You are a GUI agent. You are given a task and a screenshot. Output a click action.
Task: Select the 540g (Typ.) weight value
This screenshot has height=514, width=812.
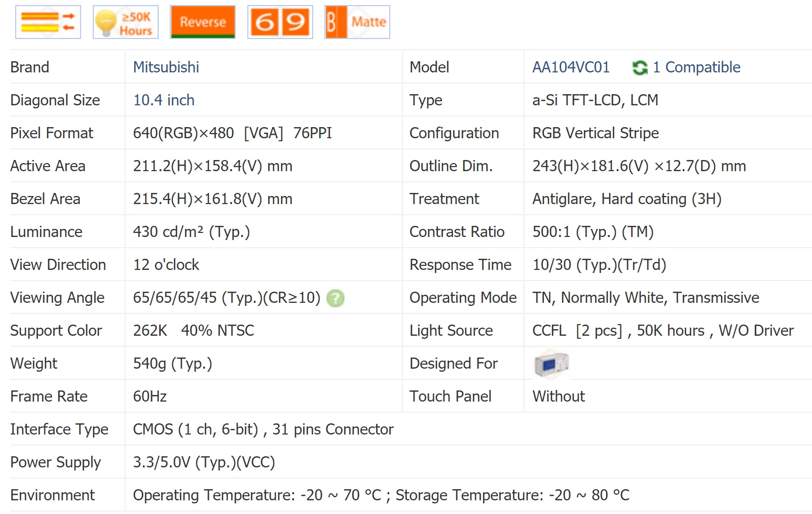[x=172, y=364]
